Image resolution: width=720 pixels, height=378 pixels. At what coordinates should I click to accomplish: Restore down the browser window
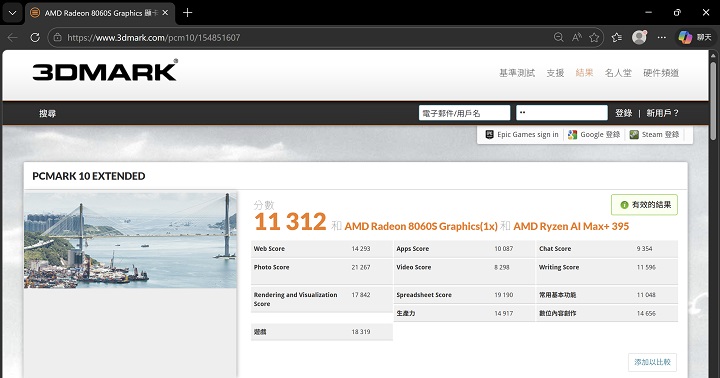(x=677, y=13)
